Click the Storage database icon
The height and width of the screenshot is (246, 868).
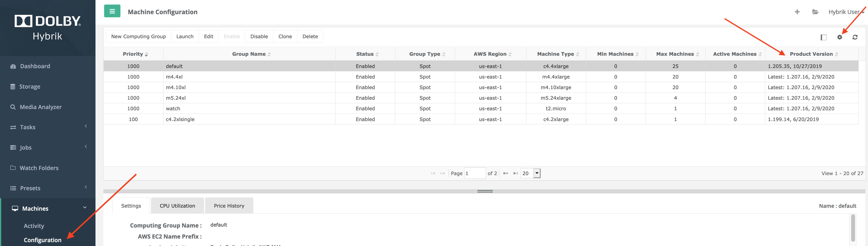(x=13, y=87)
